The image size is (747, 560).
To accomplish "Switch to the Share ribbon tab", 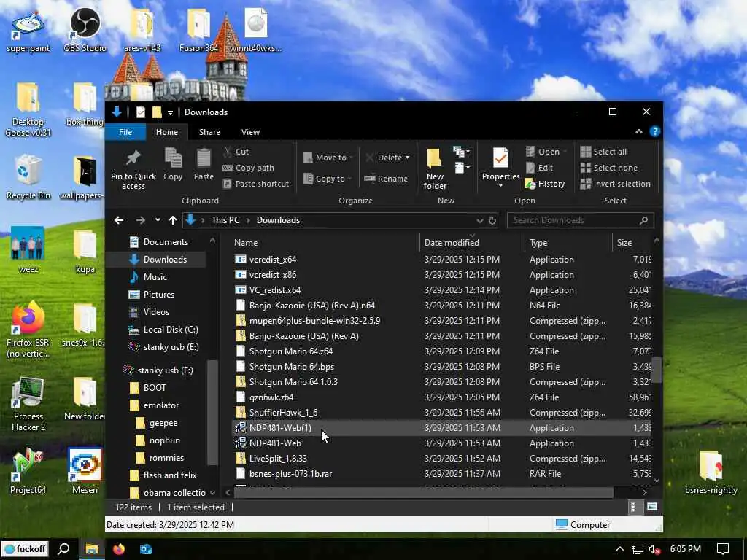I will point(209,132).
